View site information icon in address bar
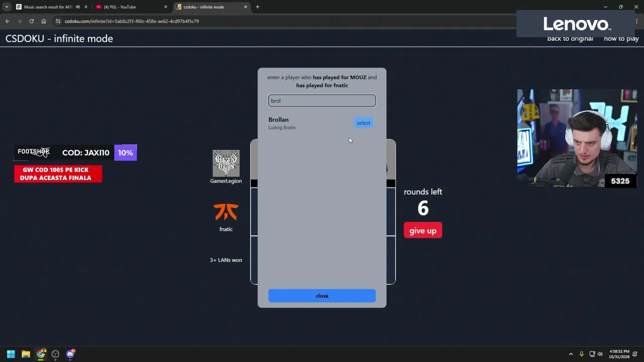This screenshot has height=362, width=644. pyautogui.click(x=58, y=21)
